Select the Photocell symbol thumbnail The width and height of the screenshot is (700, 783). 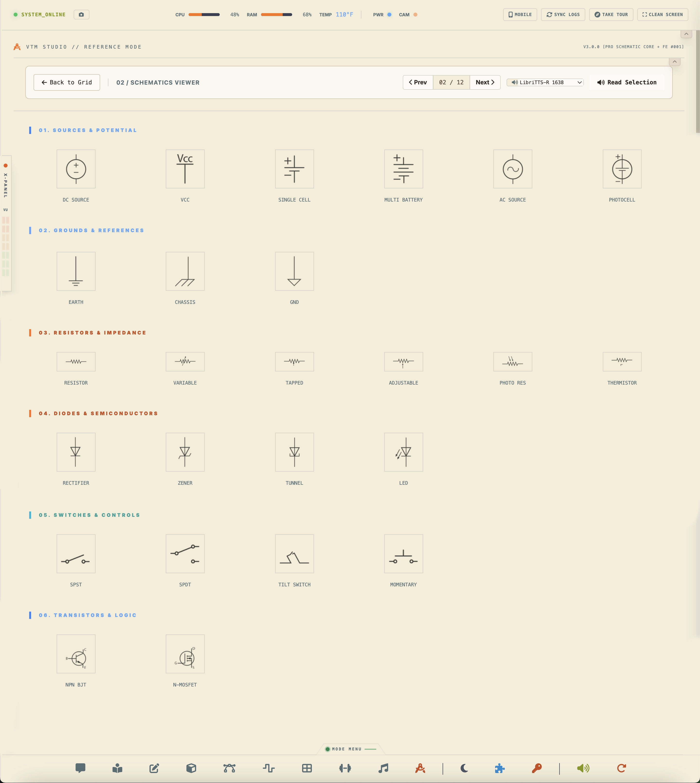pos(622,169)
